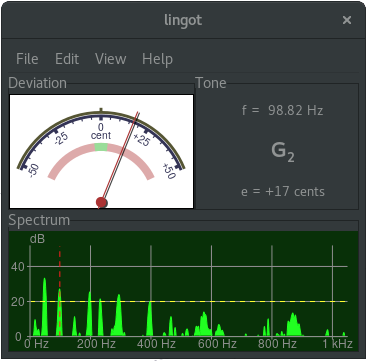Open the Edit menu
Viewport: 368px width, 361px height.
[67, 59]
